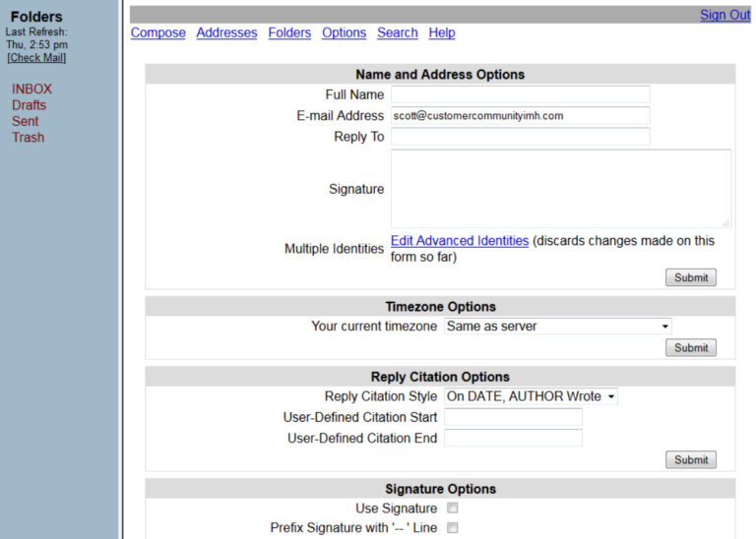756x539 pixels.
Task: Open the Folders menu link
Action: point(289,32)
